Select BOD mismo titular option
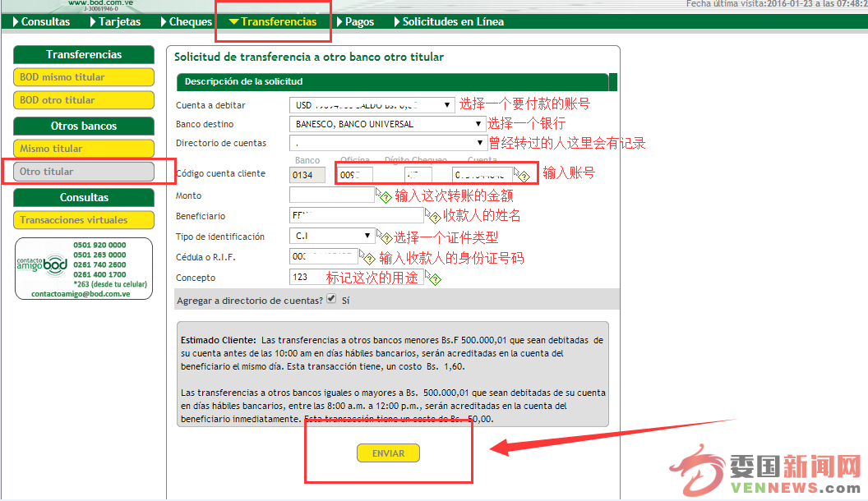Viewport: 868px width, 501px height. coord(84,77)
